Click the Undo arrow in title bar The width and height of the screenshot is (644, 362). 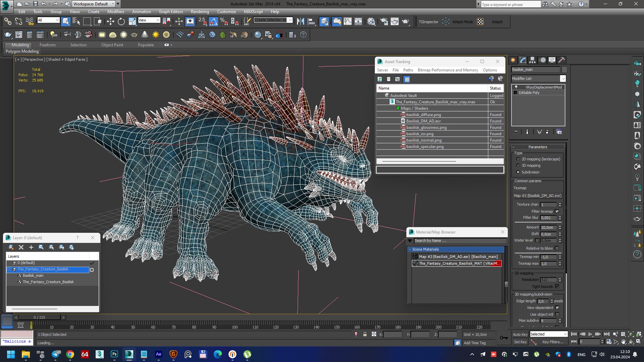[x=44, y=4]
